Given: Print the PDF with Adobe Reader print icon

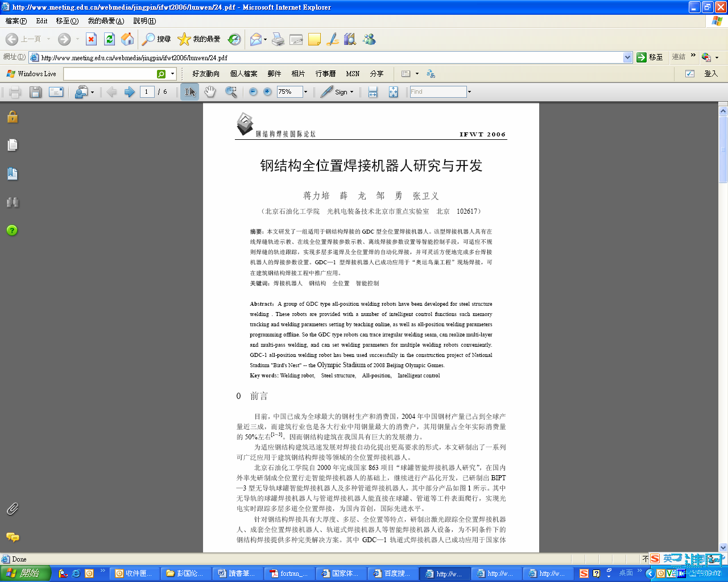Looking at the screenshot, I should pyautogui.click(x=15, y=92).
